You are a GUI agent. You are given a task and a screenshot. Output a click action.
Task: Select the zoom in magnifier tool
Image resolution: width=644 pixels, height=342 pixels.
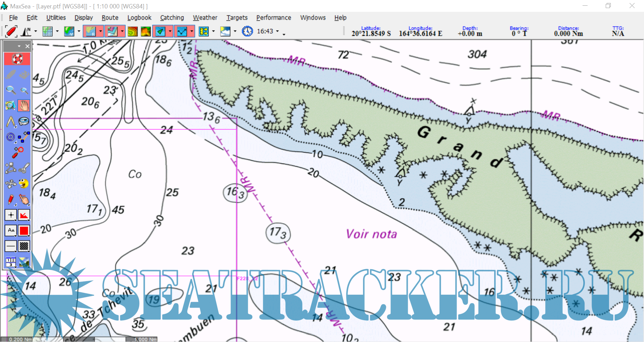tap(11, 90)
